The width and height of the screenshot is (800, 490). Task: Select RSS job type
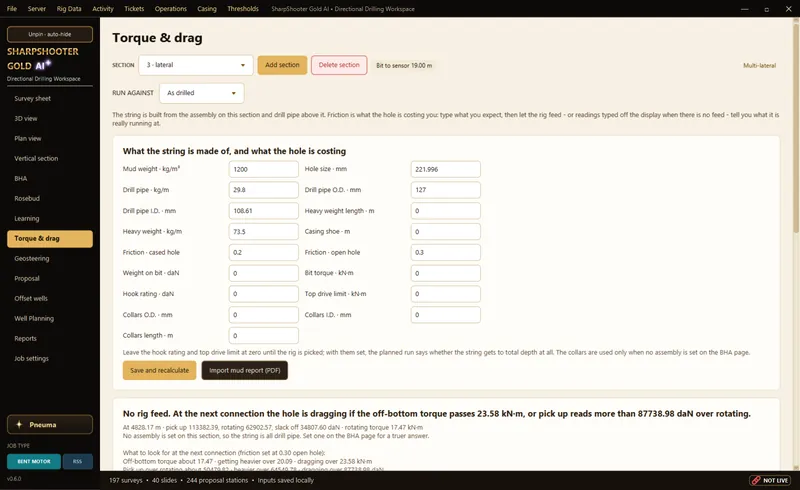click(78, 461)
